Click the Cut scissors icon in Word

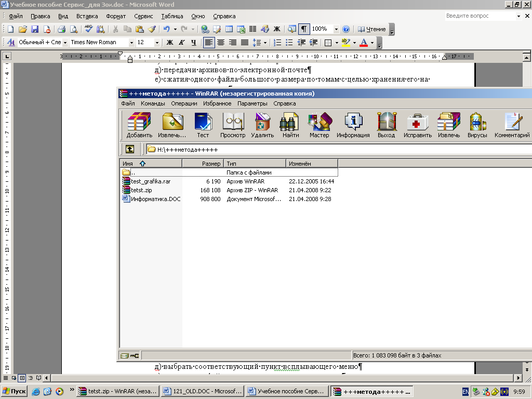[x=115, y=29]
